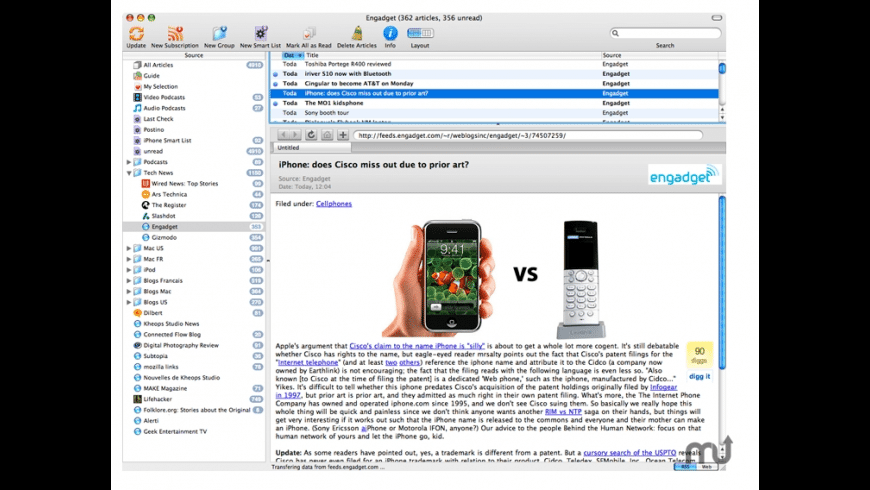This screenshot has height=490, width=870.
Task: Click the article body vertical scrollbar
Action: pyautogui.click(x=722, y=282)
